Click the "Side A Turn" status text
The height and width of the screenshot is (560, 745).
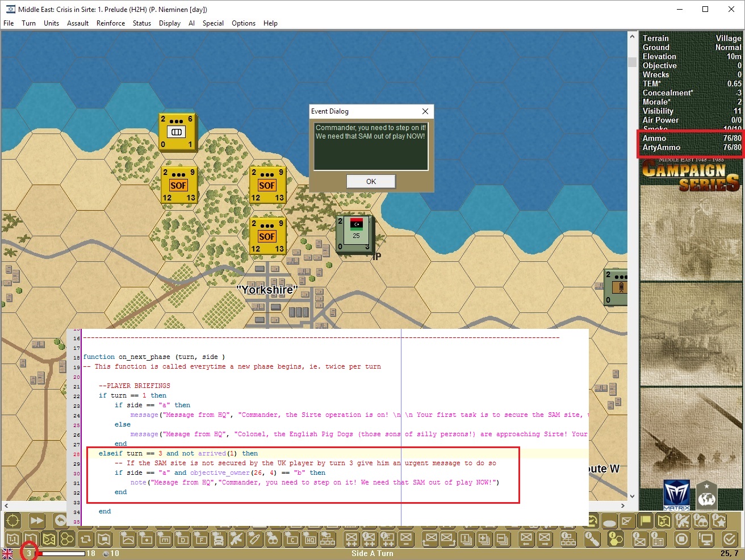372,553
